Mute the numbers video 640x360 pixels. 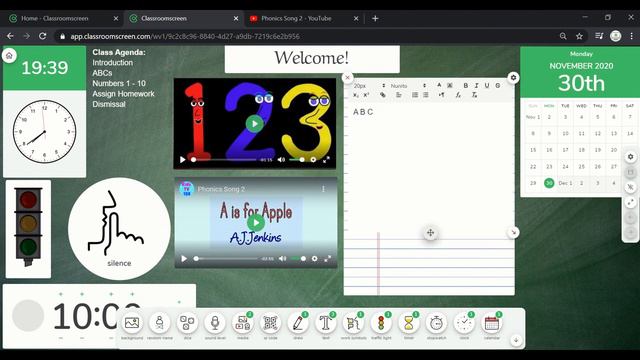[x=281, y=160]
